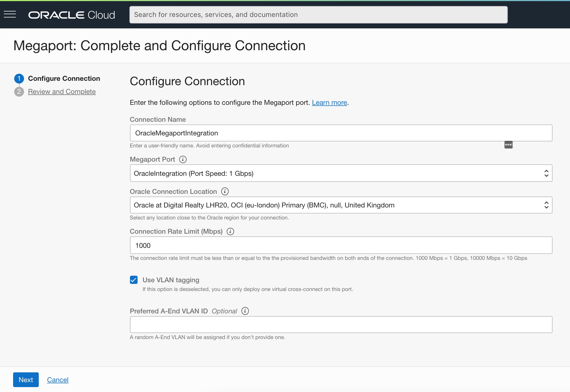Image resolution: width=570 pixels, height=392 pixels.
Task: Open the Megaport Port dropdown
Action: pyautogui.click(x=341, y=173)
